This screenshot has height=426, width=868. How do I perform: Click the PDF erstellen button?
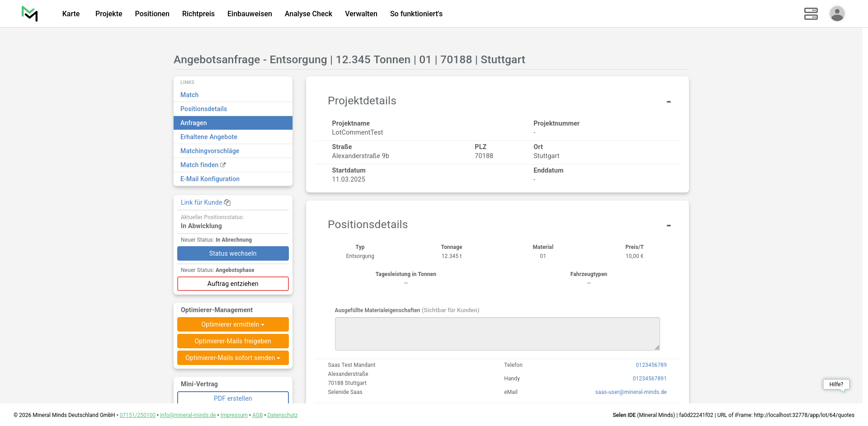pyautogui.click(x=233, y=398)
